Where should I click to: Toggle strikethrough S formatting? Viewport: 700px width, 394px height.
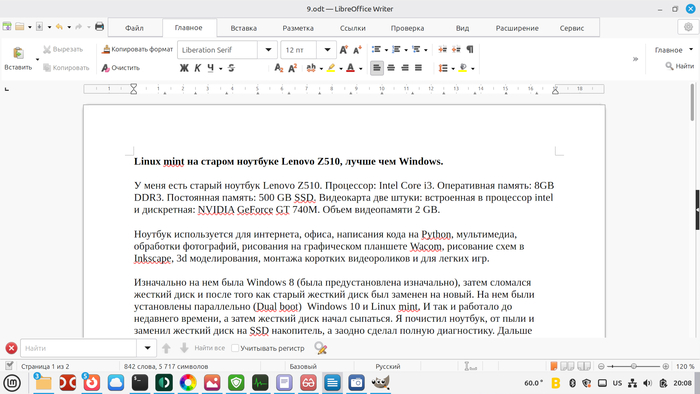pos(231,68)
